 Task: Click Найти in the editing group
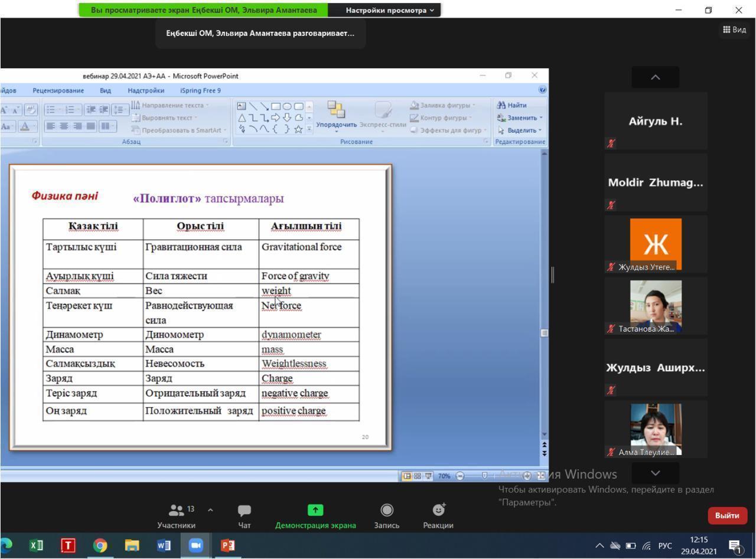point(512,105)
